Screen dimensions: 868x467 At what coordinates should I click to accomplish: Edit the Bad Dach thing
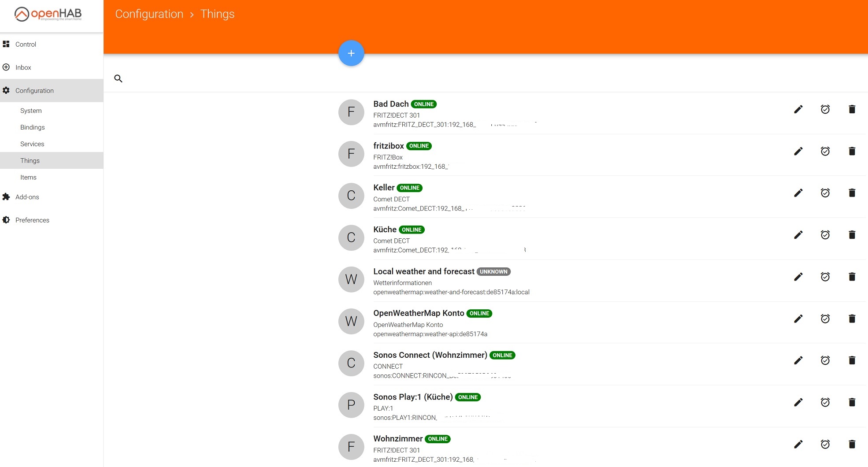tap(798, 109)
